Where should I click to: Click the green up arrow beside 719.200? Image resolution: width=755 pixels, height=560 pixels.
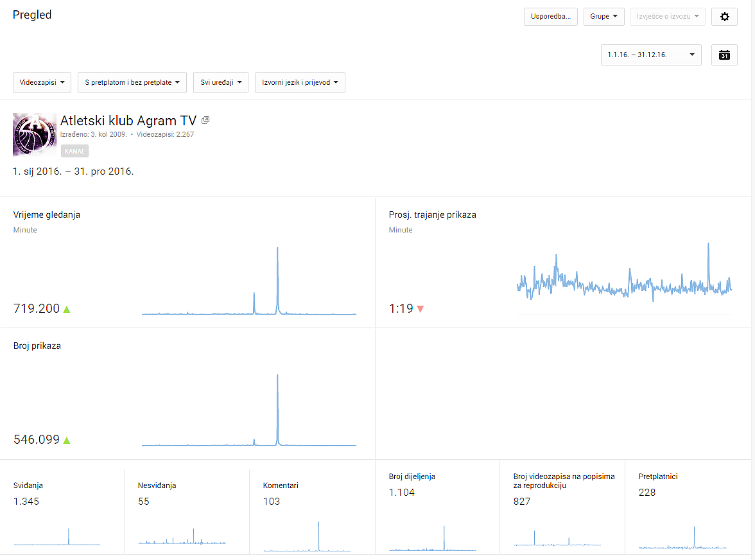[67, 309]
